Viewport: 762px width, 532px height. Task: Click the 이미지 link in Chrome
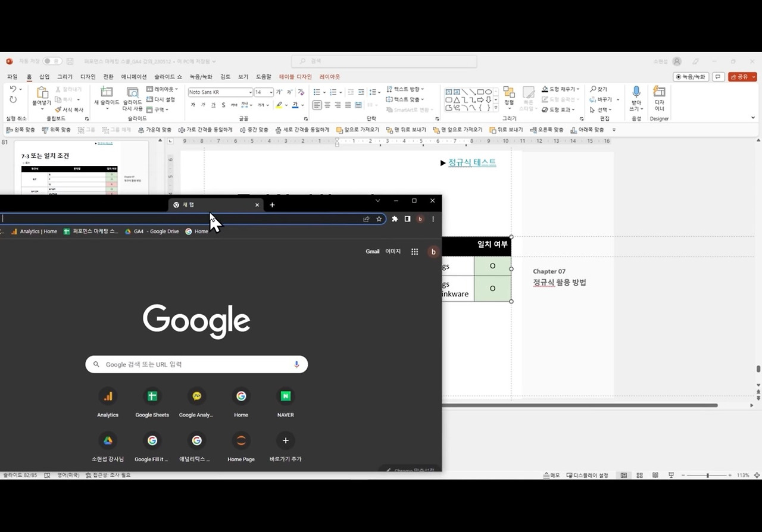pos(393,252)
